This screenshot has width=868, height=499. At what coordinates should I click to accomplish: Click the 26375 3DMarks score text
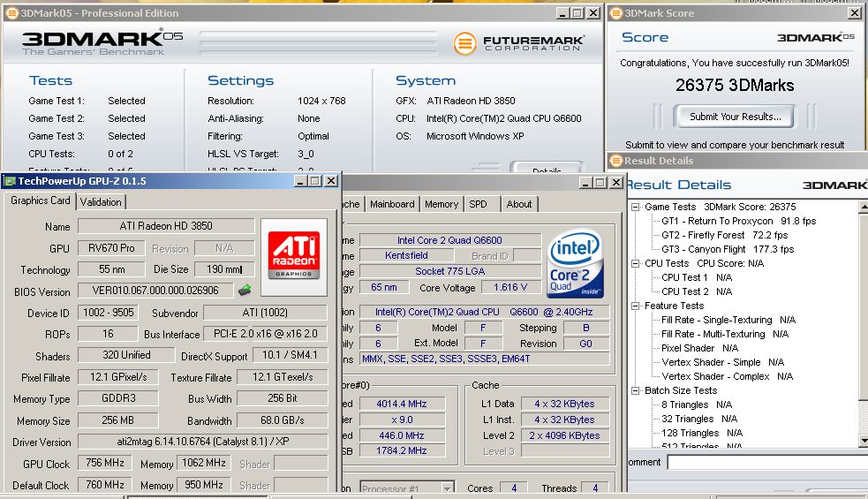pos(735,86)
